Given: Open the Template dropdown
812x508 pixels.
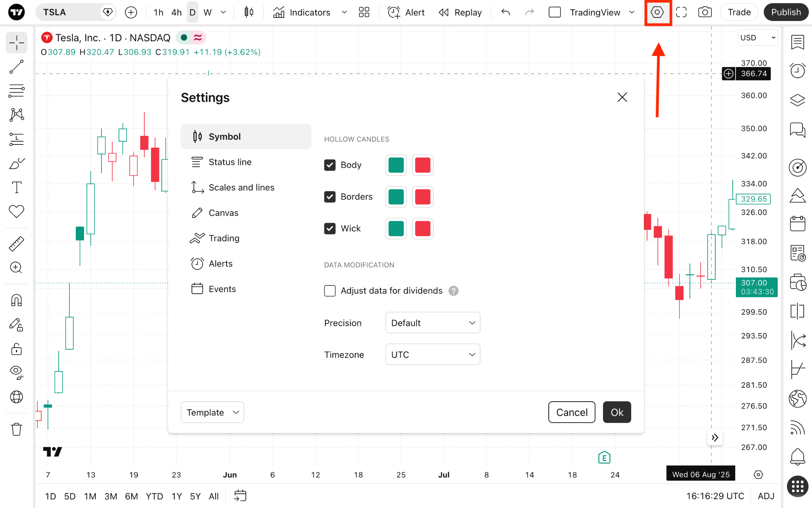Looking at the screenshot, I should point(212,412).
